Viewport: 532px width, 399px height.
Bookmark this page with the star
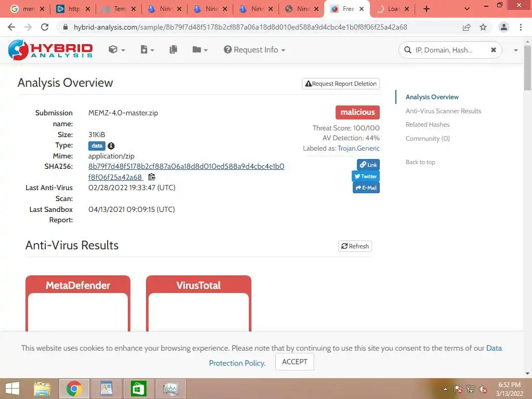pyautogui.click(x=483, y=27)
